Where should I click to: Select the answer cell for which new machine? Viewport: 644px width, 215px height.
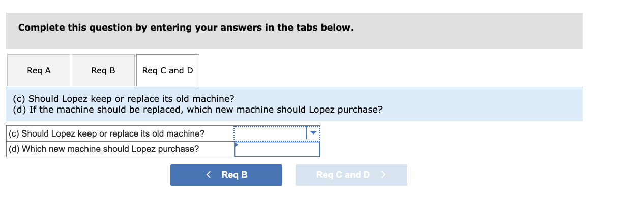277,149
